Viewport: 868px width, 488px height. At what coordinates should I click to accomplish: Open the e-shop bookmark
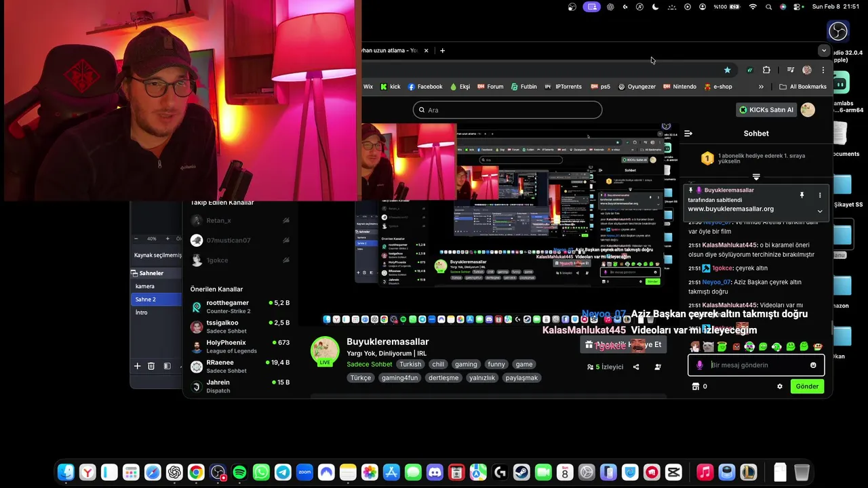(718, 87)
